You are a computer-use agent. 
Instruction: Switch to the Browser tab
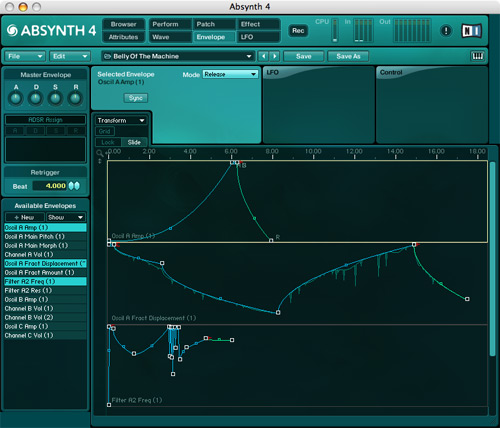tap(123, 24)
